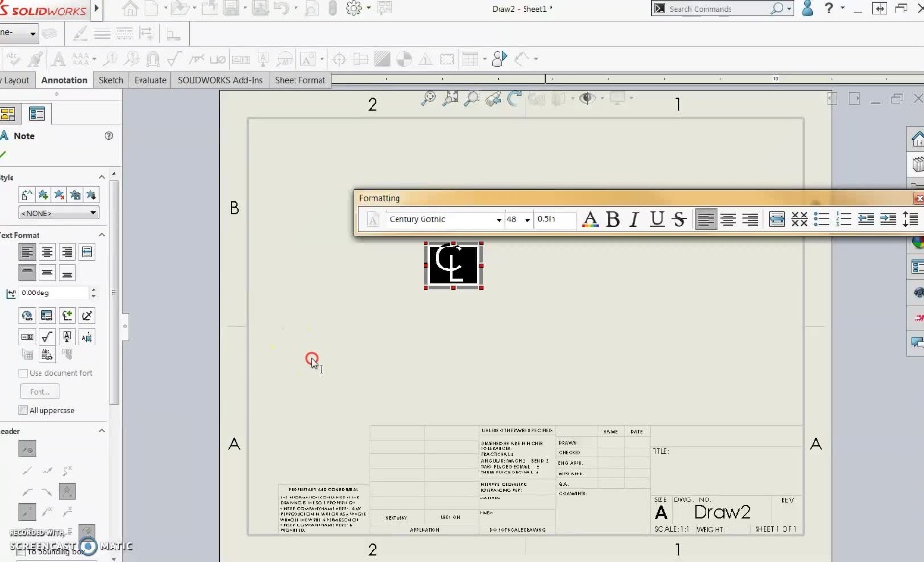Collapse the Style section
Screen dimensions: 924x562
(101, 177)
